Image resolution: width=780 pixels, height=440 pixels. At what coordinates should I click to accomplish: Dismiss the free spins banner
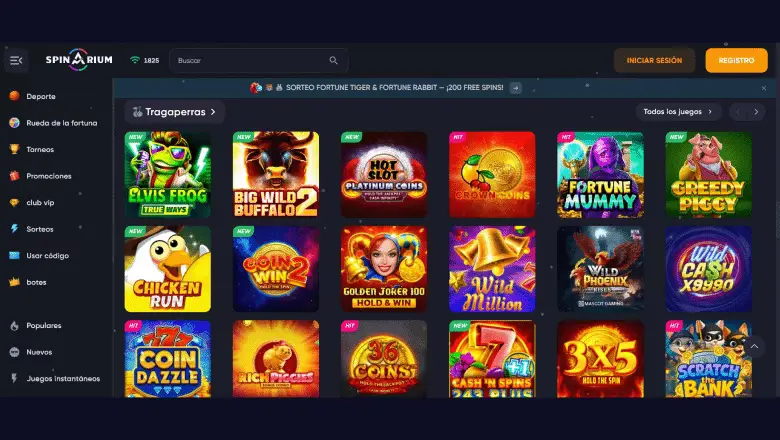pyautogui.click(x=764, y=88)
